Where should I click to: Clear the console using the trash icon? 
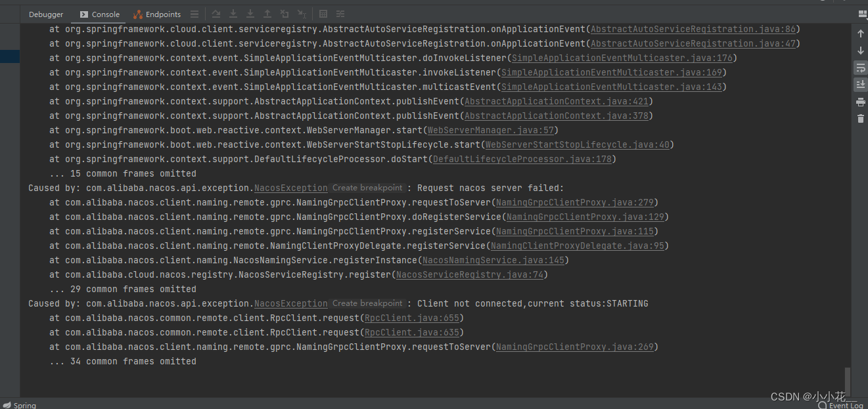click(861, 119)
